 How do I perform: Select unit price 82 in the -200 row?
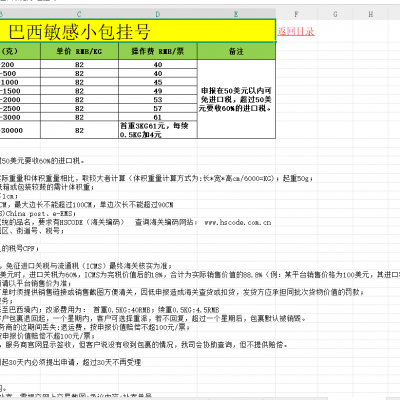79,64
